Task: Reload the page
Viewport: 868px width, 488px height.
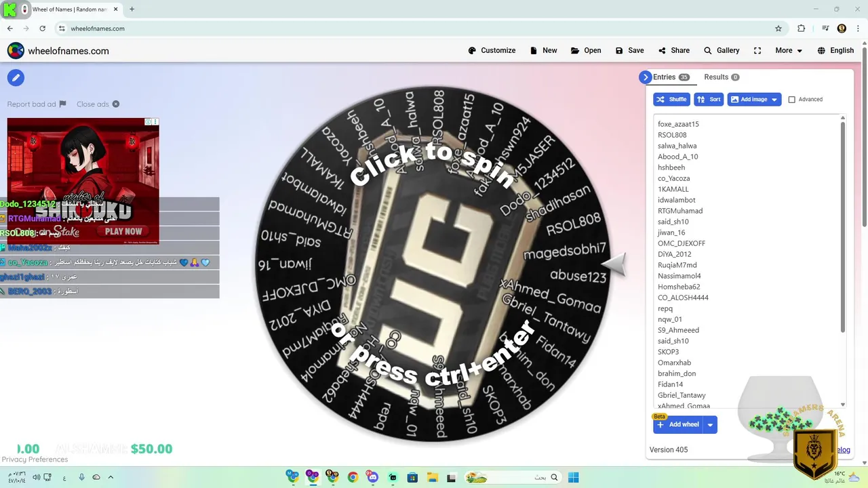Action: coord(42,28)
